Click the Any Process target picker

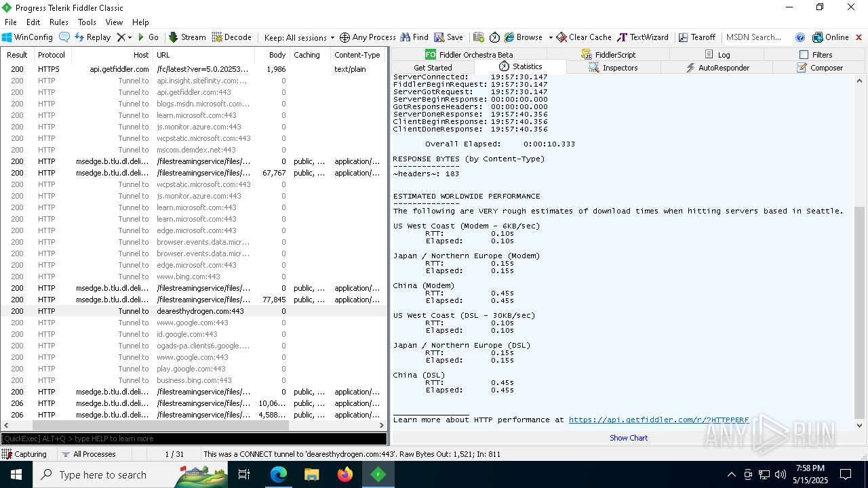(x=368, y=37)
